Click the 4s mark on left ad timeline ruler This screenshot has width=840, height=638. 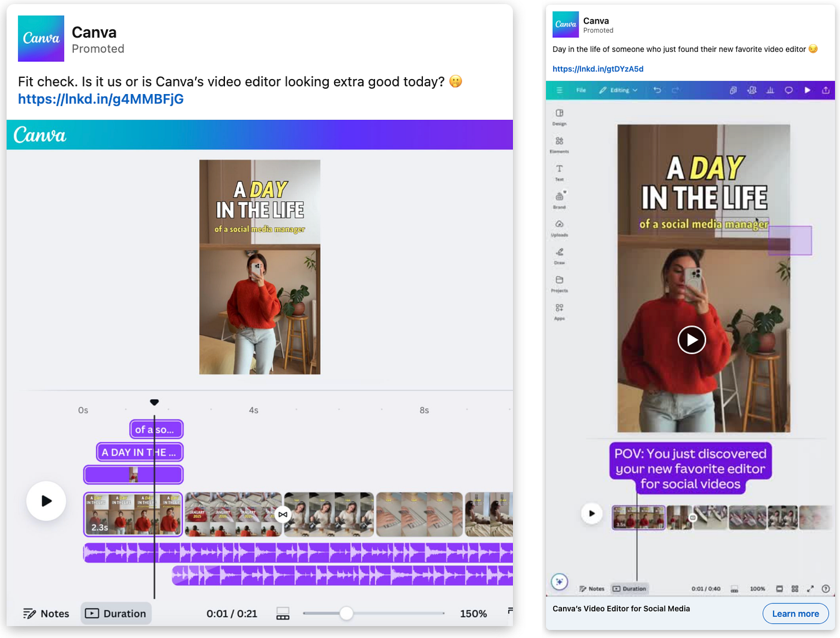click(253, 410)
